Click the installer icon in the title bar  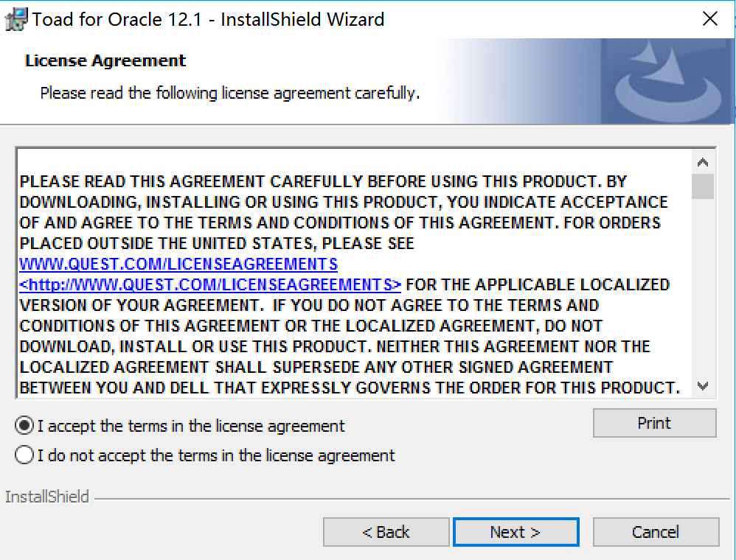(16, 19)
